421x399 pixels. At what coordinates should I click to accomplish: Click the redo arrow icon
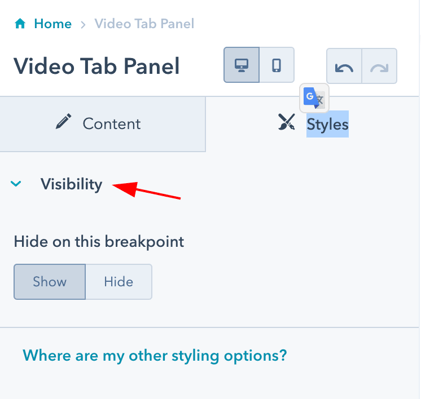(379, 66)
